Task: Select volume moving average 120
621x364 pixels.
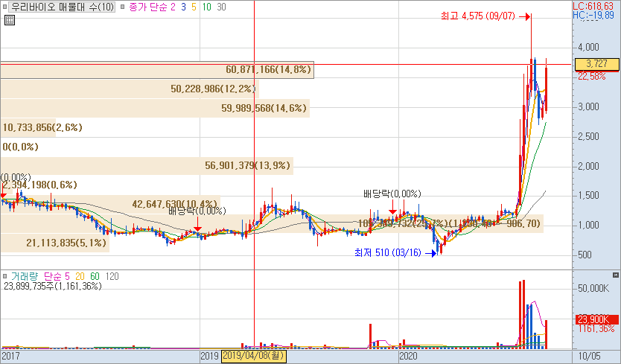Action: click(112, 276)
